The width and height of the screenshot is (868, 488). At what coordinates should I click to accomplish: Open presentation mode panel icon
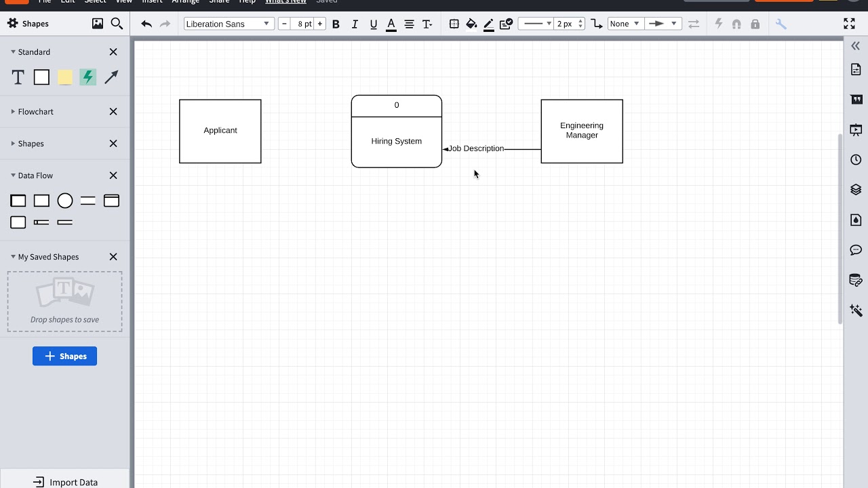[x=856, y=130]
